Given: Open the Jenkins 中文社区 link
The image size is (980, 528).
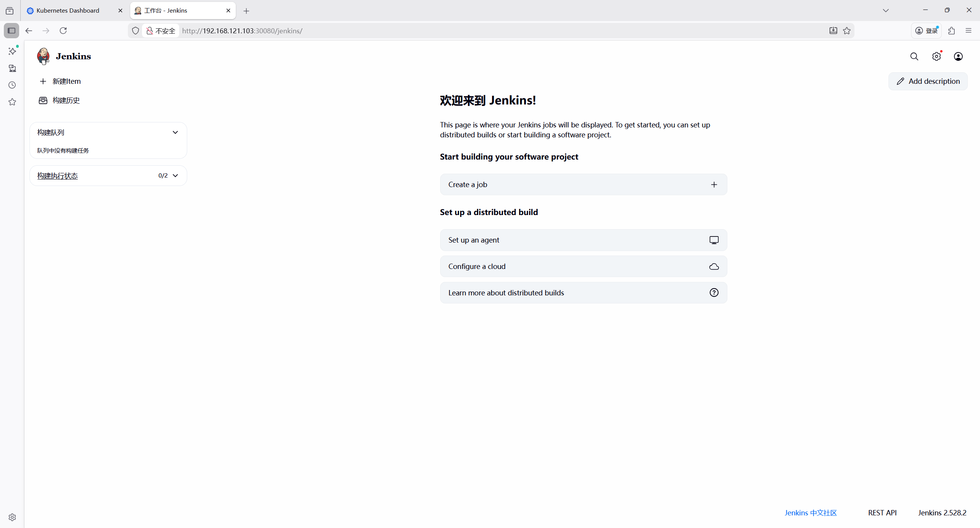Looking at the screenshot, I should (x=810, y=513).
